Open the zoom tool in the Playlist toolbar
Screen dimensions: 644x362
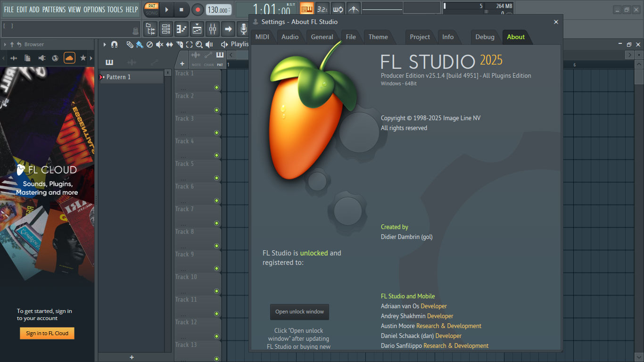(x=199, y=45)
